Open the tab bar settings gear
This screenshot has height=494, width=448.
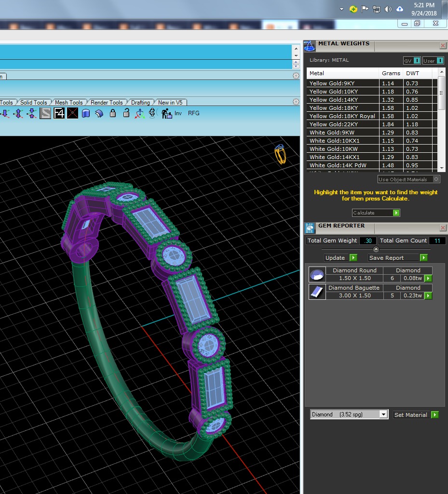click(x=296, y=102)
